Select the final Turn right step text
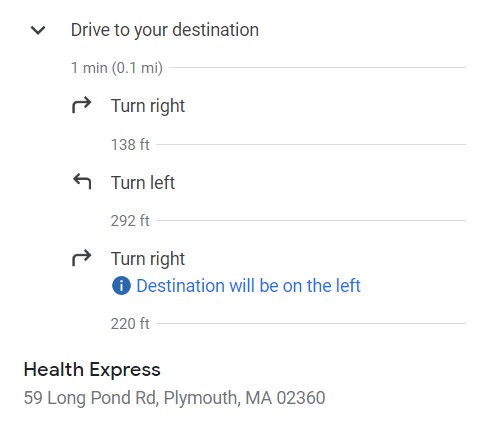 click(148, 259)
